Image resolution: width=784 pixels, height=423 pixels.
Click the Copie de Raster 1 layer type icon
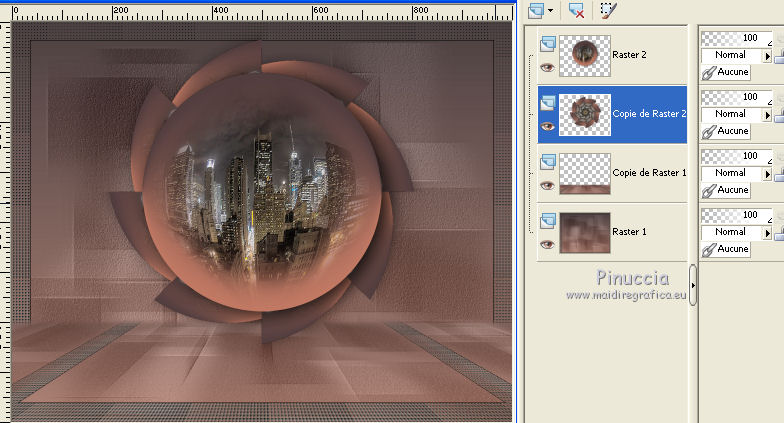click(548, 162)
